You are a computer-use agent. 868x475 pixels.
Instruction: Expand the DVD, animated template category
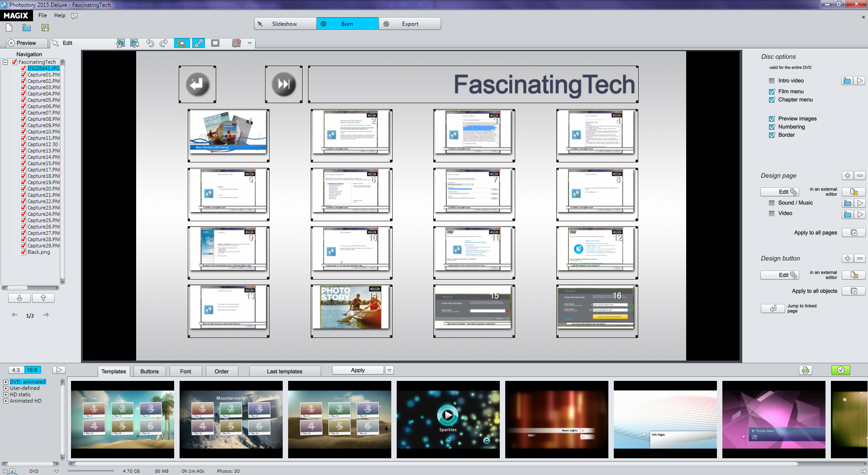pos(6,382)
